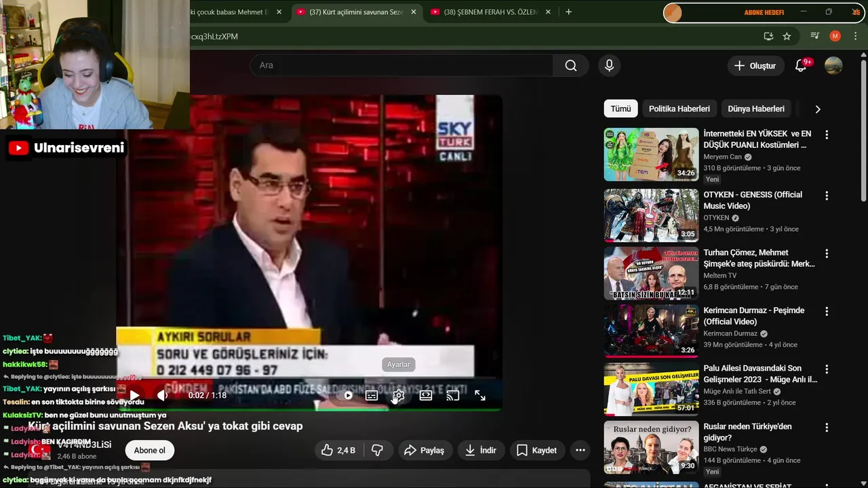Click the address bar URL text

tap(214, 37)
